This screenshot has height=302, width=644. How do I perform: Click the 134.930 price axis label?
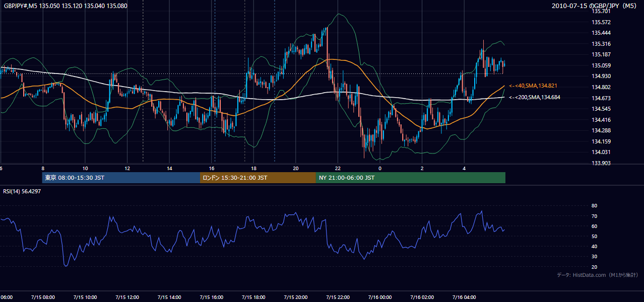(601, 76)
